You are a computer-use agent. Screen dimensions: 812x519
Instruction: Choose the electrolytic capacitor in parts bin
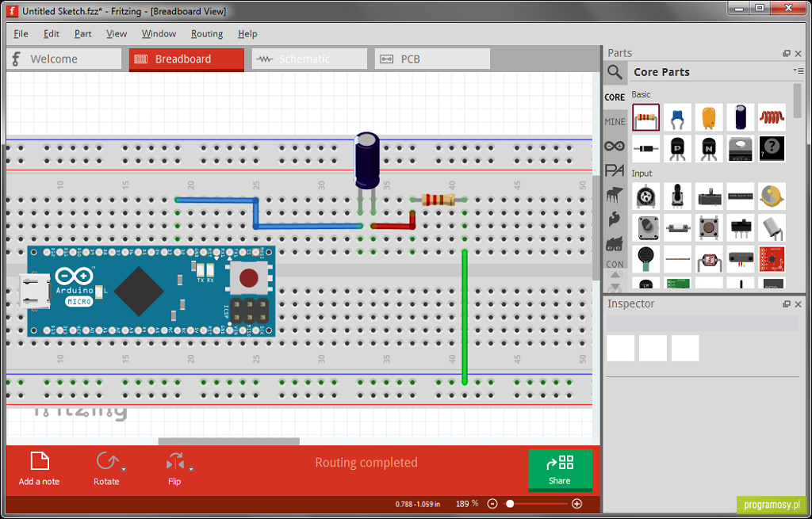[x=740, y=117]
